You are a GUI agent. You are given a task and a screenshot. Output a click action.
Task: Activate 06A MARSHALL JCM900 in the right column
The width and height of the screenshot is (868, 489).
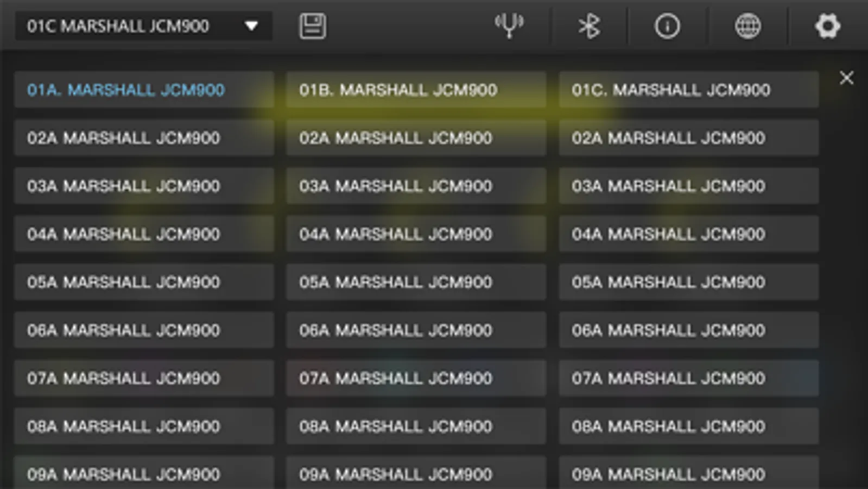pos(689,330)
